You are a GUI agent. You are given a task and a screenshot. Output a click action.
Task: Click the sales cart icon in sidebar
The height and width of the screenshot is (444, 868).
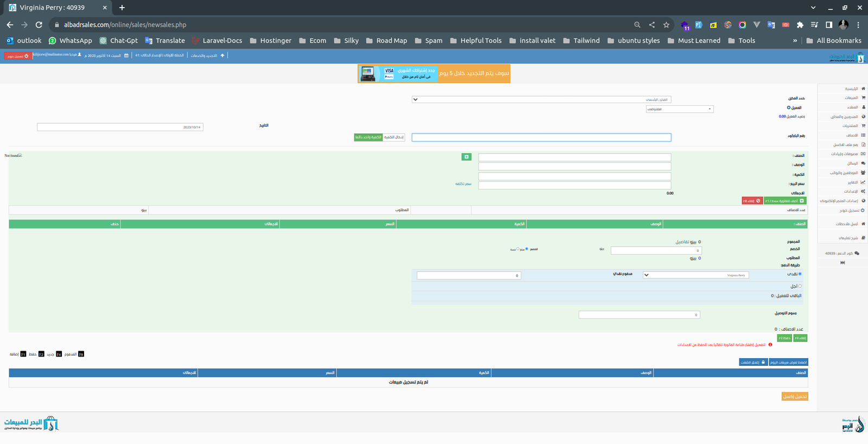[863, 98]
